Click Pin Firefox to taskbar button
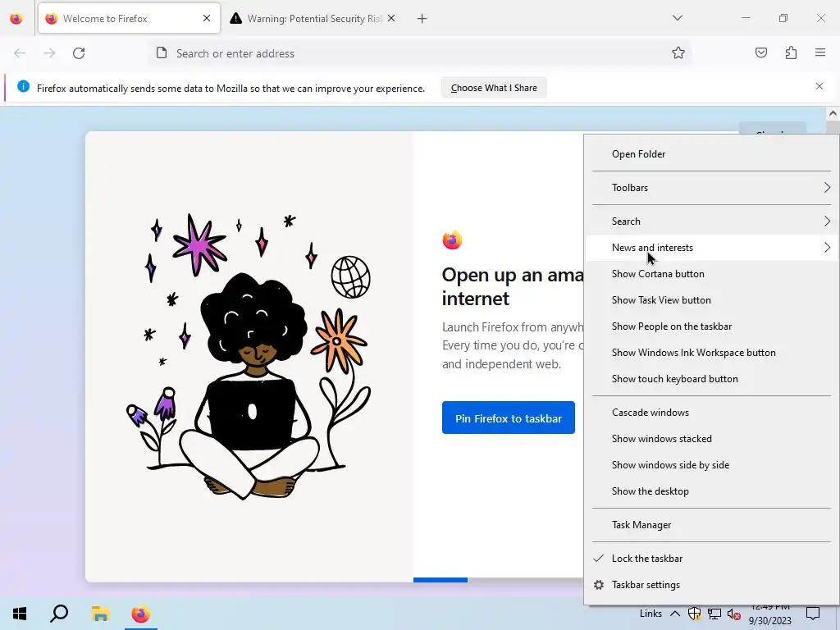840x630 pixels. (x=509, y=418)
